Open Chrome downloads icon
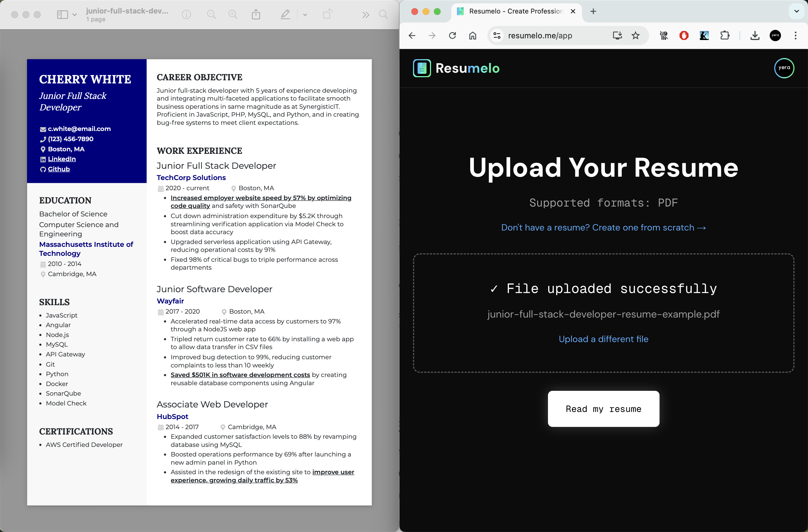Screen dimensions: 808x532 coord(755,35)
